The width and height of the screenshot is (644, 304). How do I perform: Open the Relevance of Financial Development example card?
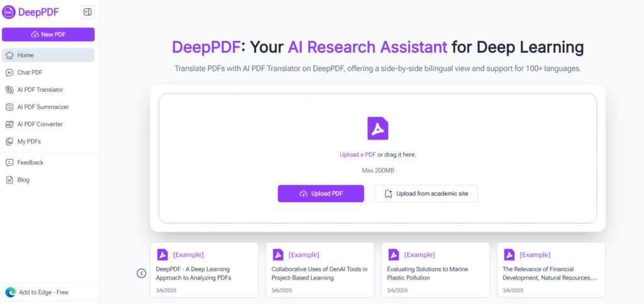(551, 269)
